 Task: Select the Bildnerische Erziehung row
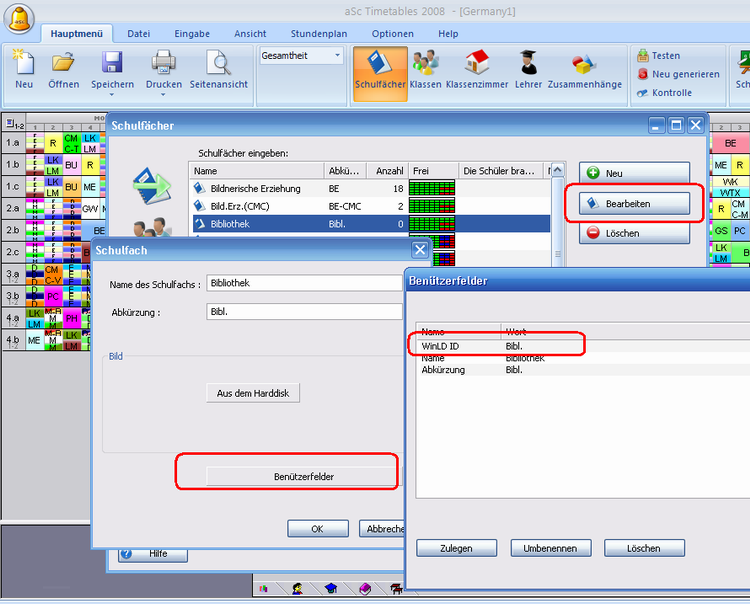pyautogui.click(x=371, y=188)
